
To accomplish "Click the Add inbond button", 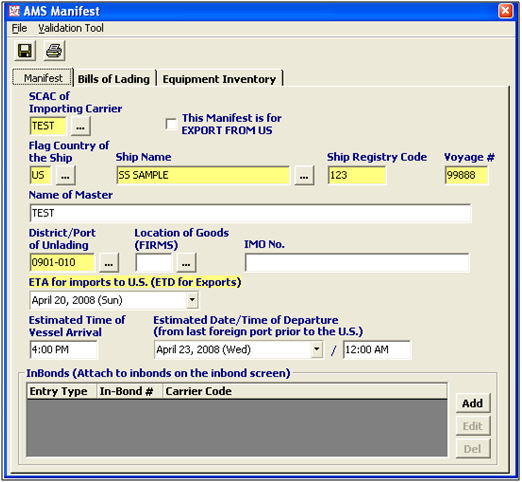I will pos(473,403).
